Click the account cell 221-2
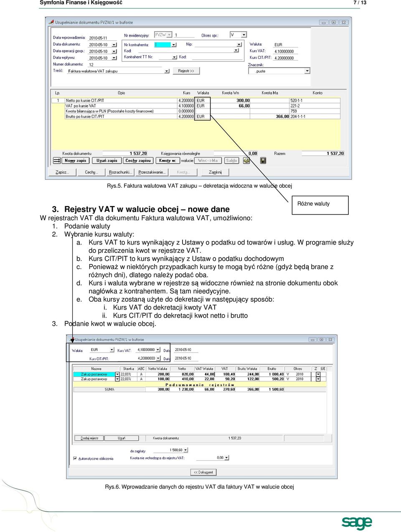Screen dimensions: 401x532 315,106
